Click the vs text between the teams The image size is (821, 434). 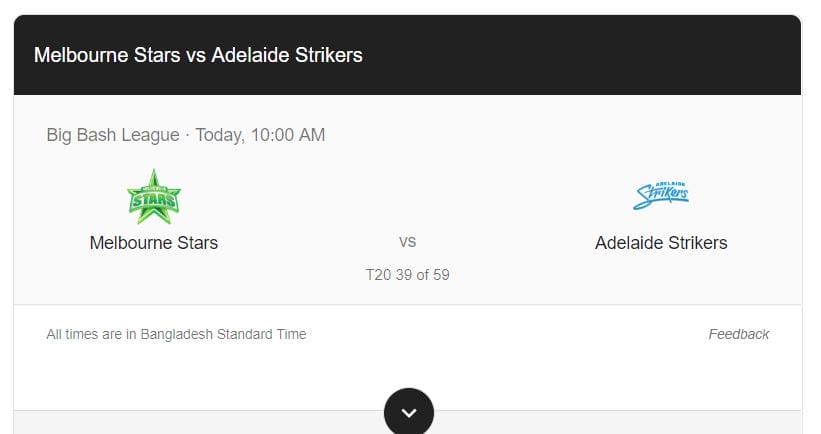click(x=407, y=242)
